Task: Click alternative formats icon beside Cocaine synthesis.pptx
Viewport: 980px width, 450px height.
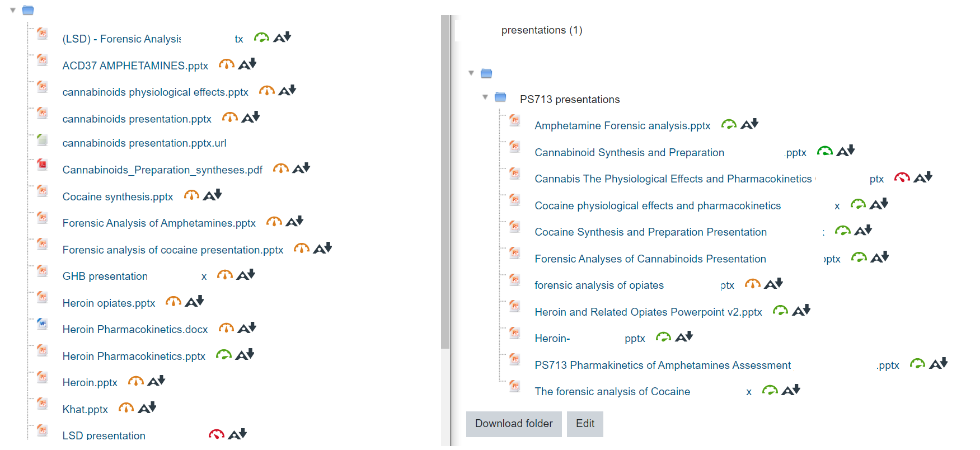Action: pos(213,195)
